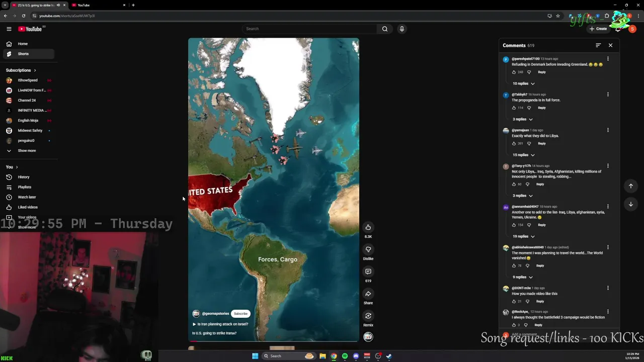The image size is (644, 362).
Task: Dislike the @pareshpatel7100 comment
Action: tap(529, 72)
